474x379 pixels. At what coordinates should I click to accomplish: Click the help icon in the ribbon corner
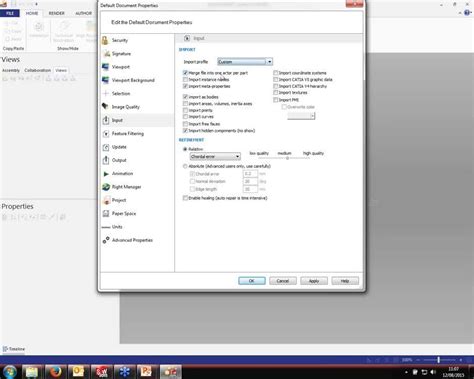pos(467,13)
